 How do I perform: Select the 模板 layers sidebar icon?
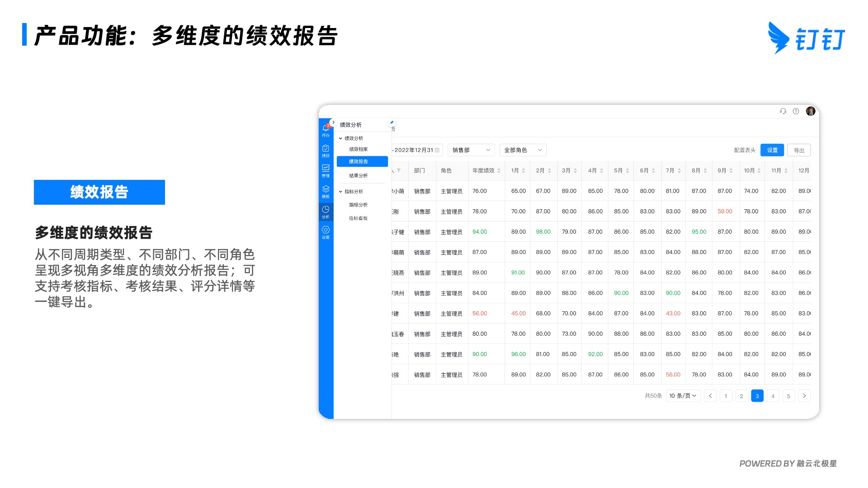[x=325, y=190]
